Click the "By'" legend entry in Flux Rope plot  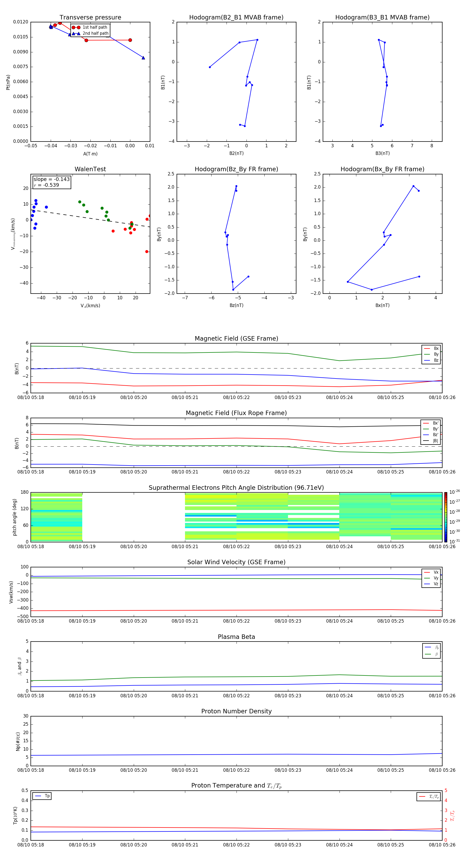431,429
